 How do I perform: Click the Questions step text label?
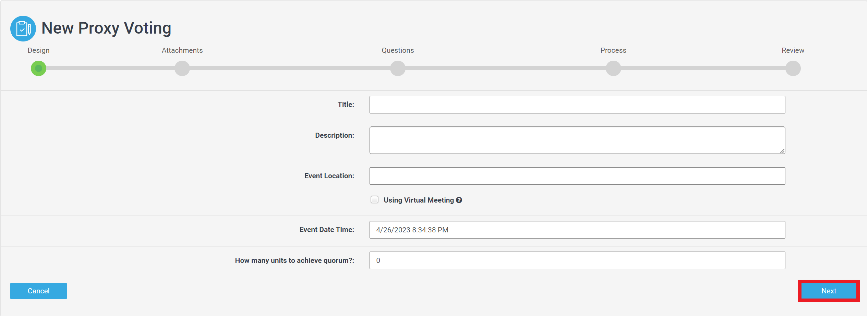[x=398, y=50]
